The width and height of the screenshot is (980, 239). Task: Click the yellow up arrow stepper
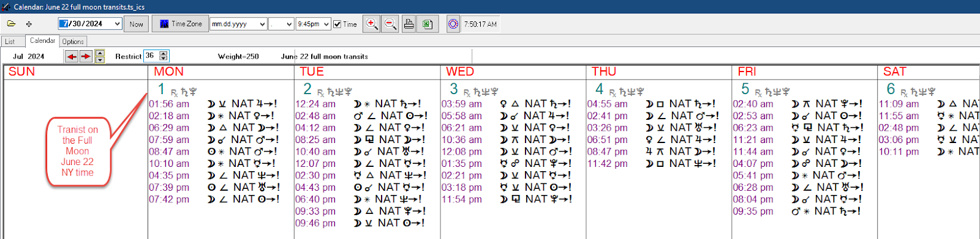[100, 53]
